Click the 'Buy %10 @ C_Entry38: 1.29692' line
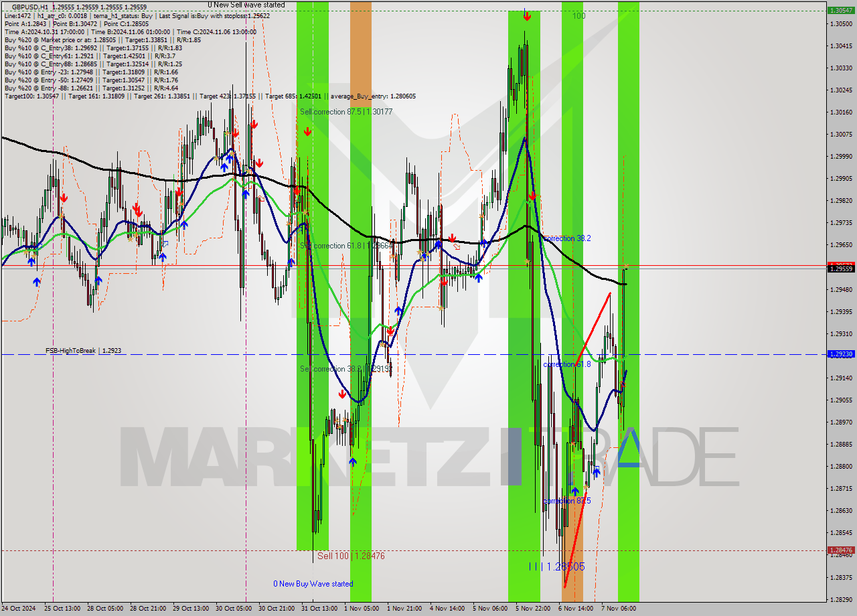This screenshot has height=616, width=857. tap(92, 48)
